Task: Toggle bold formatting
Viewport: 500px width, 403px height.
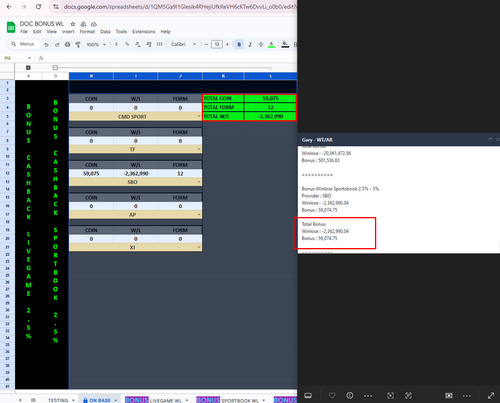Action: (x=239, y=44)
